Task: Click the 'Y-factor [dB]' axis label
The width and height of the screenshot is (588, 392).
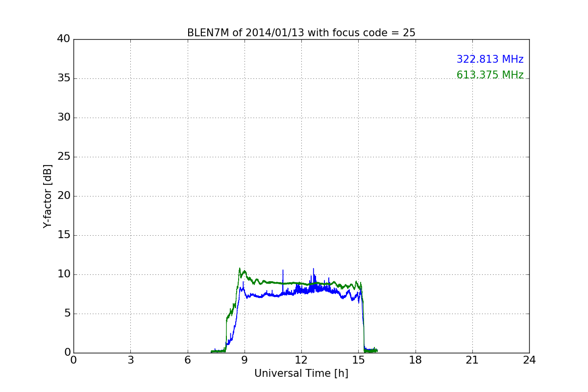Action: [x=48, y=196]
